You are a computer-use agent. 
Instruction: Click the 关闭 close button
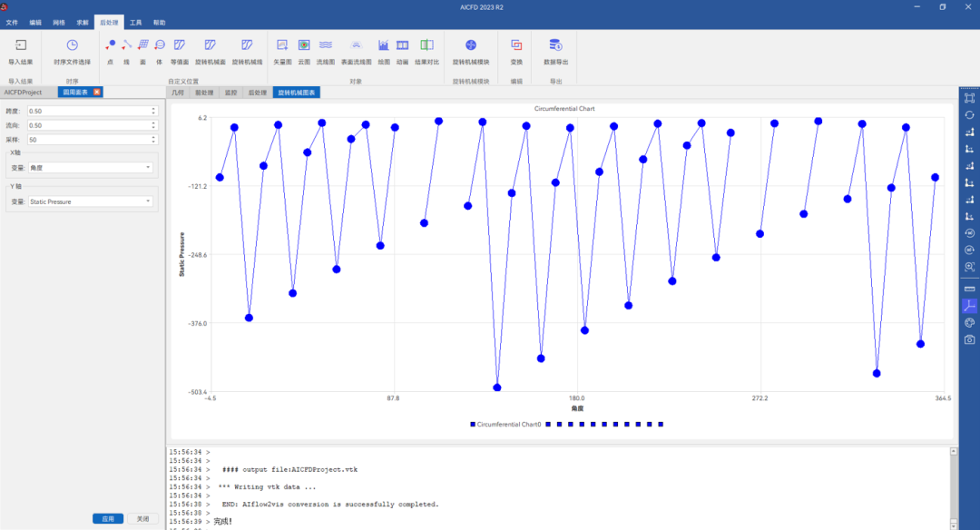point(143,519)
